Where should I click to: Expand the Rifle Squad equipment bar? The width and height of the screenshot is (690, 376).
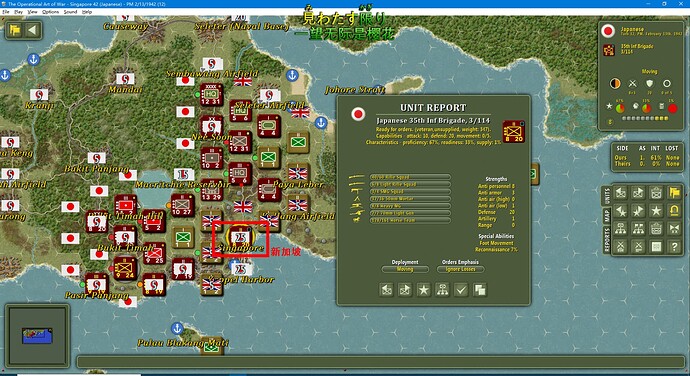410,177
